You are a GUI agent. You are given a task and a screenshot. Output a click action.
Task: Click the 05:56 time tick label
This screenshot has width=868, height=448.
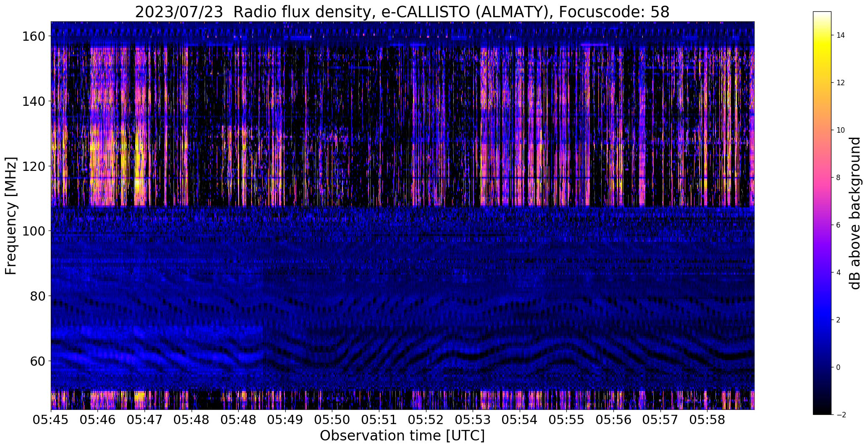pos(614,420)
